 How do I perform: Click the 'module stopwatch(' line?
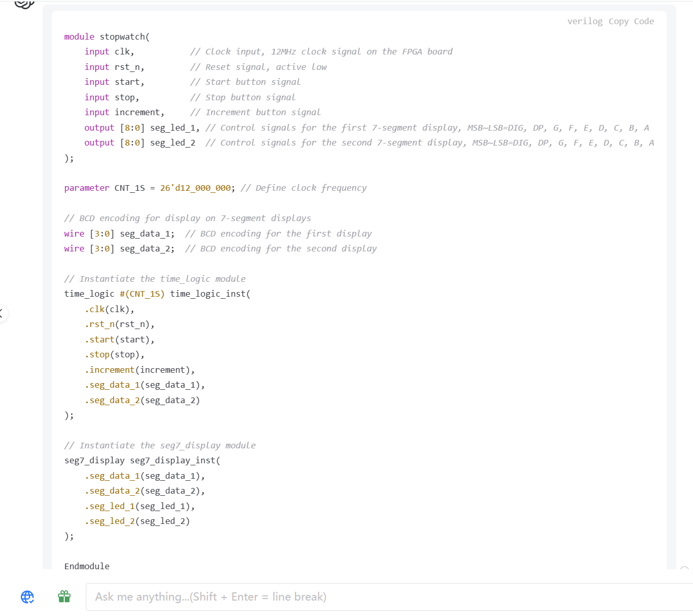point(107,37)
